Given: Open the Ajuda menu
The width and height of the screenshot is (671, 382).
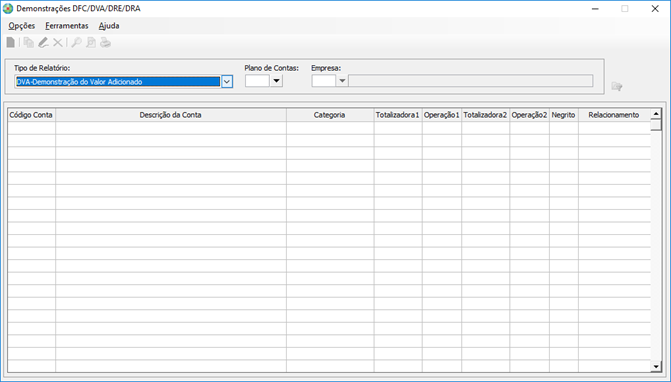Looking at the screenshot, I should click(109, 26).
